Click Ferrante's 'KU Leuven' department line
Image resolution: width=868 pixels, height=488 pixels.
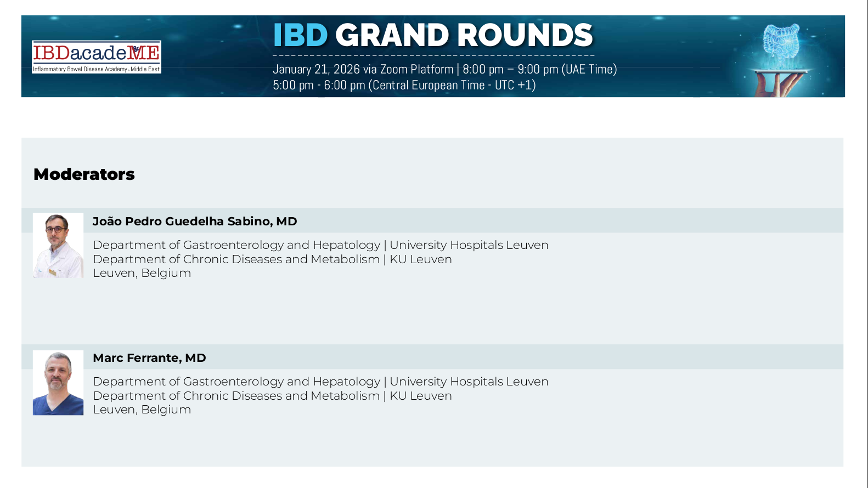pyautogui.click(x=272, y=396)
